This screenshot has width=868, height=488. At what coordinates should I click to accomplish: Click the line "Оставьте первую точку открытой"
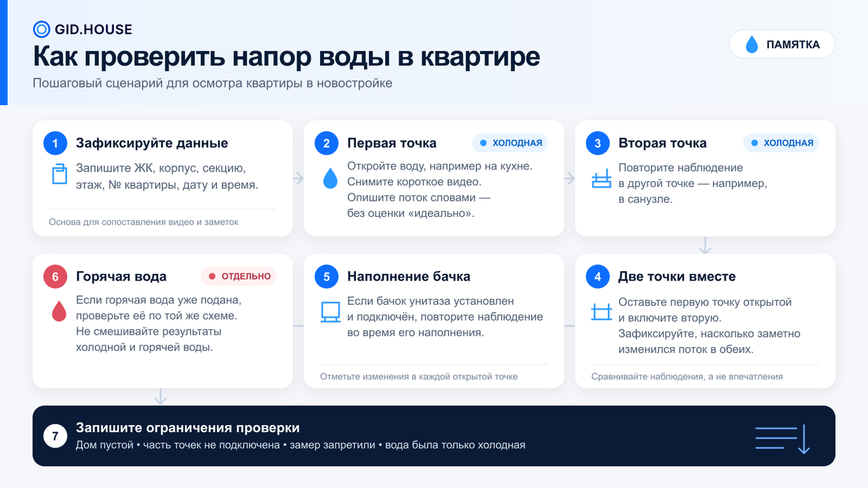pyautogui.click(x=705, y=302)
